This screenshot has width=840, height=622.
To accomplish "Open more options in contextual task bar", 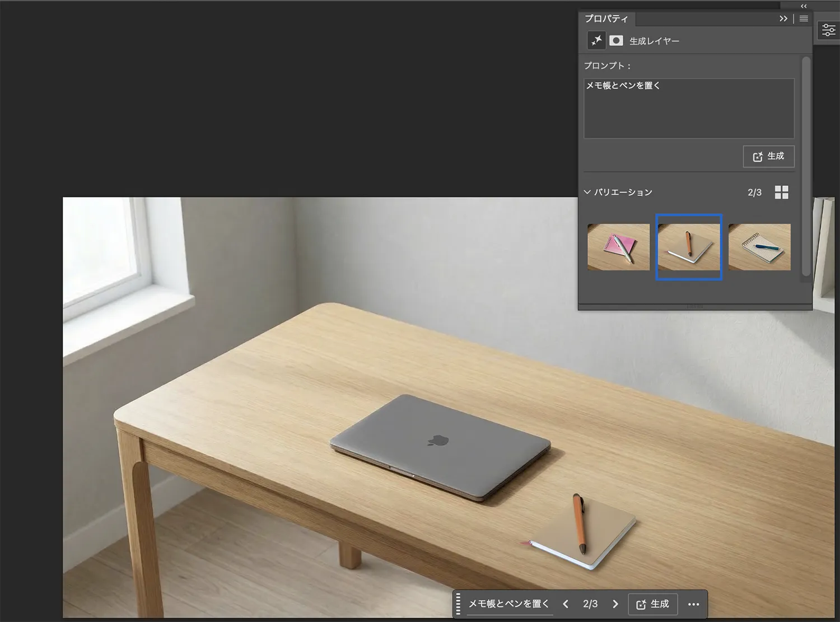I will pos(693,604).
